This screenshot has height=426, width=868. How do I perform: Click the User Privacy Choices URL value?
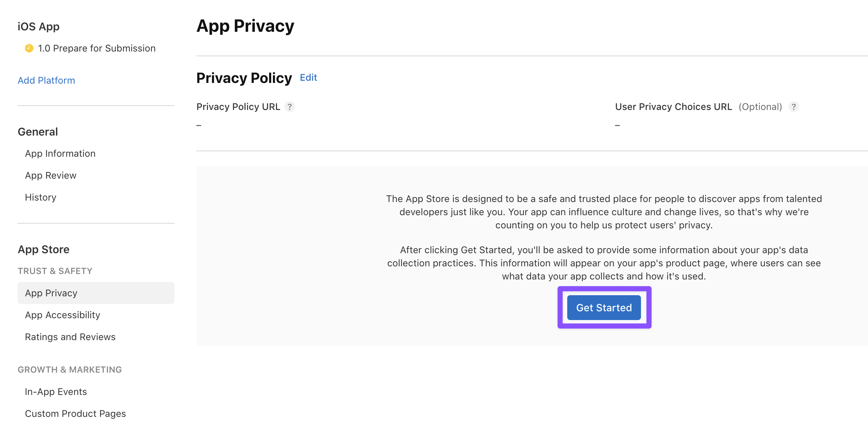click(x=617, y=125)
